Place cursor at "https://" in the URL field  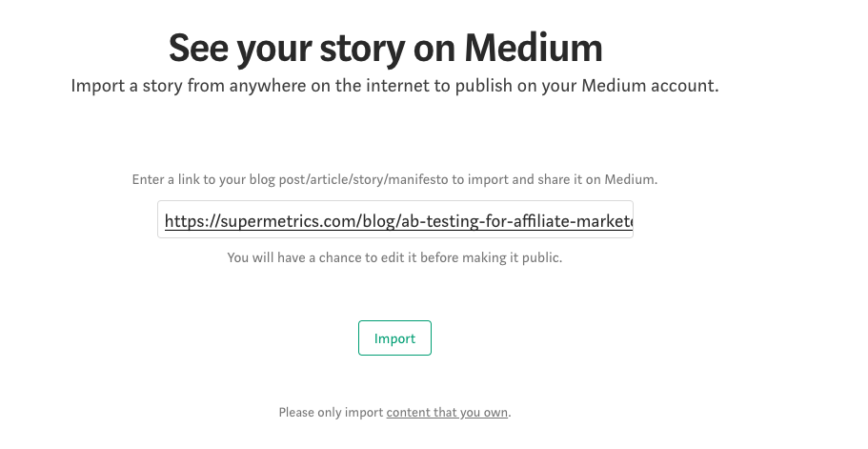point(192,221)
